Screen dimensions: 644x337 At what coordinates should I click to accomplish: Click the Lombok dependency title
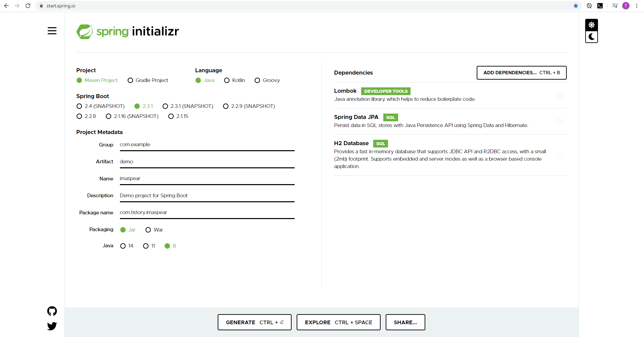click(x=345, y=91)
